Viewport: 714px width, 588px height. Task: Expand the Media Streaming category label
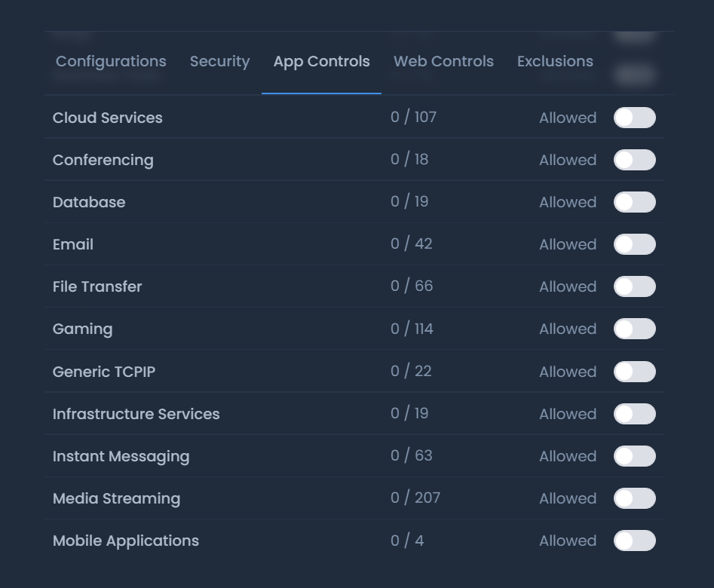[116, 498]
